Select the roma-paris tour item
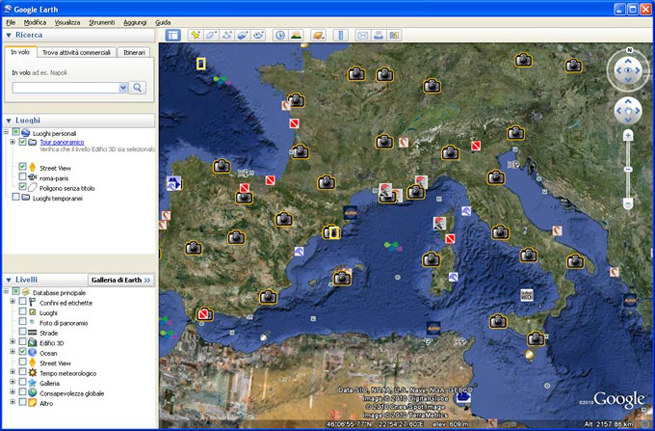655x431 pixels. tap(53, 178)
